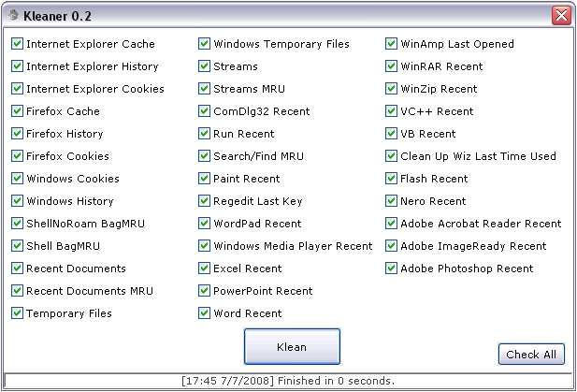The image size is (577, 392).
Task: Click the Kleaner app icon in title bar
Action: click(x=13, y=16)
